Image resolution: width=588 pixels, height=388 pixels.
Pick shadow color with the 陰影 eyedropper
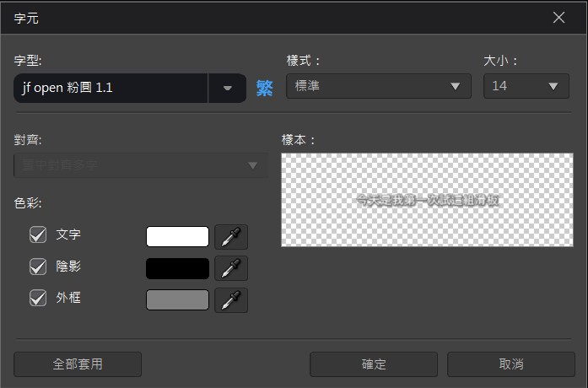click(x=231, y=268)
